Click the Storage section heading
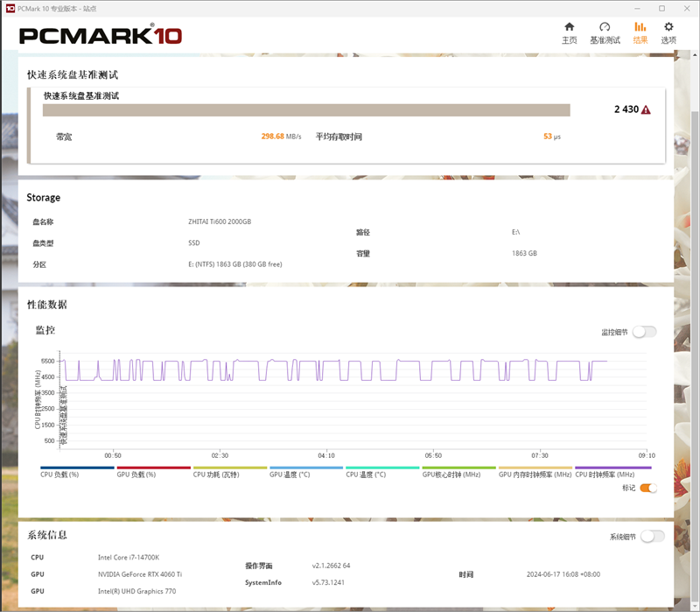Viewport: 700px width, 612px height. coord(43,198)
